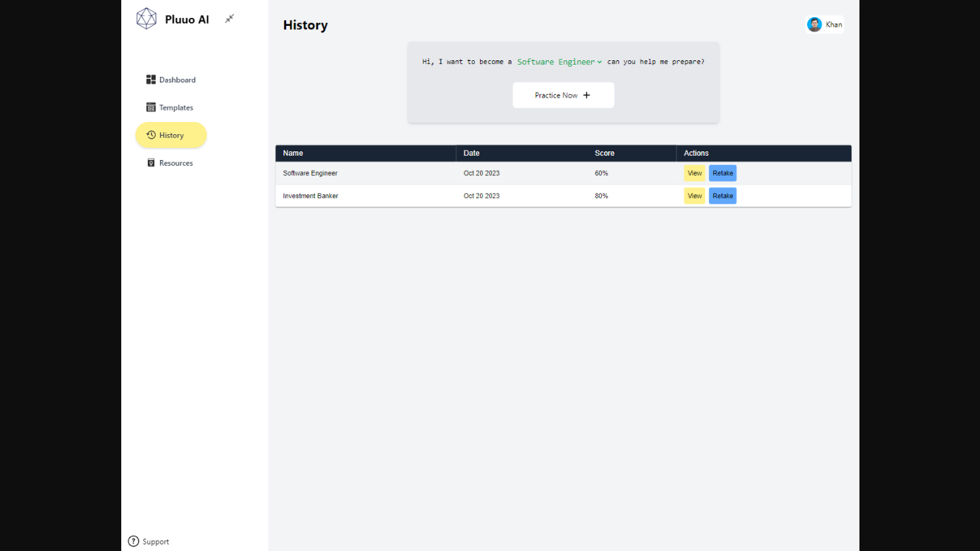Collapse the sidebar using the arrows icon
Image resolution: width=980 pixels, height=551 pixels.
(x=230, y=19)
